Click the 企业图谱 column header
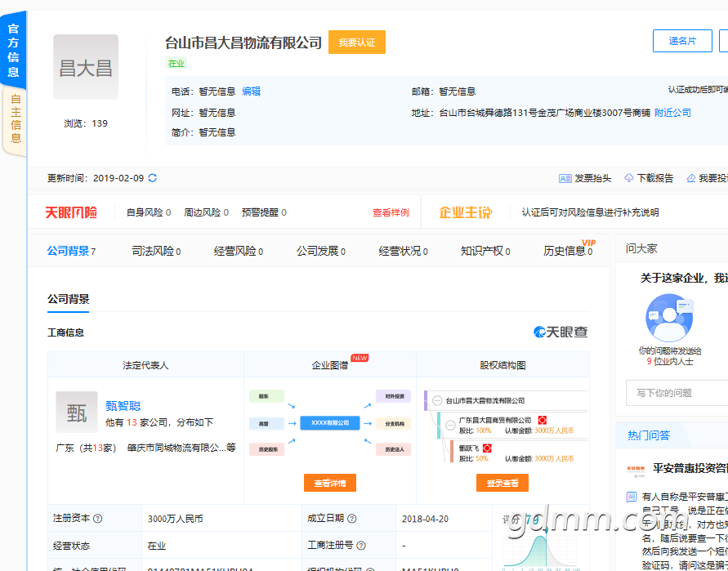The height and width of the screenshot is (571, 728). pyautogui.click(x=330, y=365)
